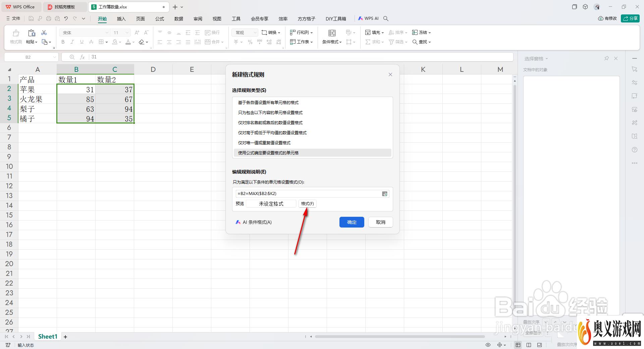644x349 pixels.
Task: Open the 文件 (File) menu
Action: [13, 18]
